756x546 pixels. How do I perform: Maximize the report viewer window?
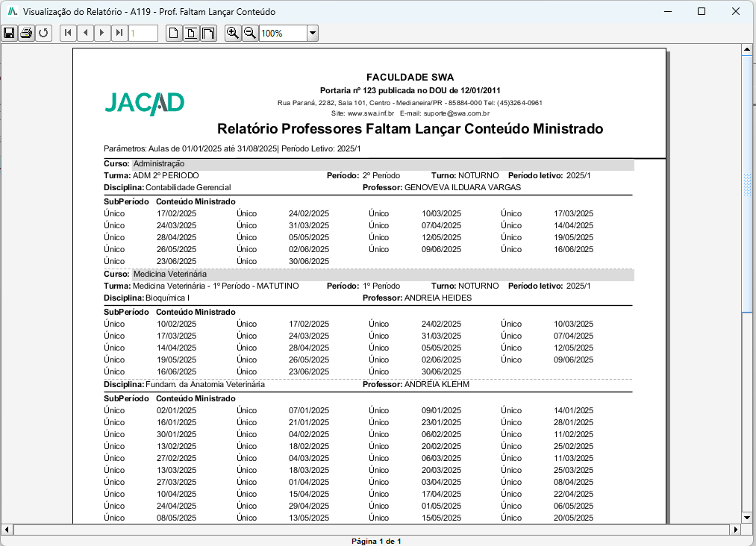702,11
